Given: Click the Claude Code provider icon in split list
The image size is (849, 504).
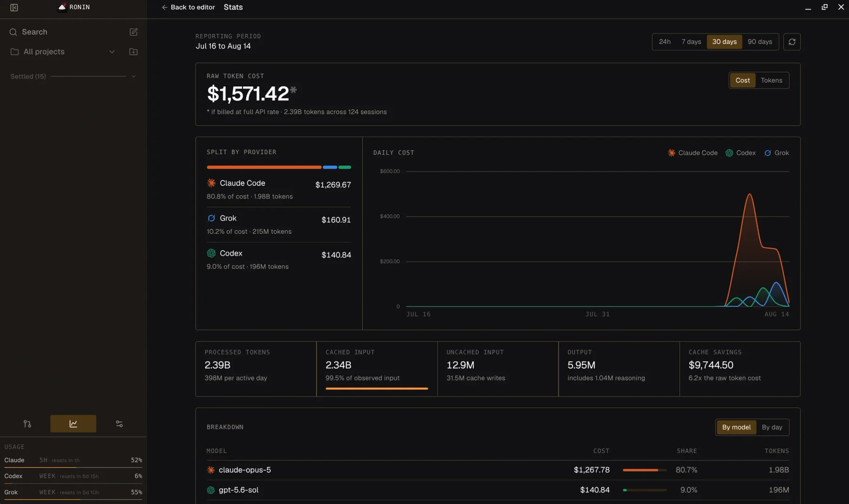Looking at the screenshot, I should point(211,183).
